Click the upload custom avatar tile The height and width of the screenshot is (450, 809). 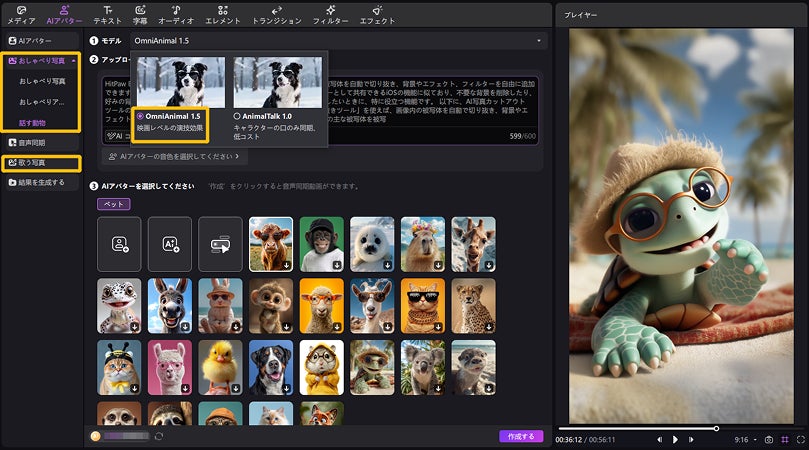(119, 244)
